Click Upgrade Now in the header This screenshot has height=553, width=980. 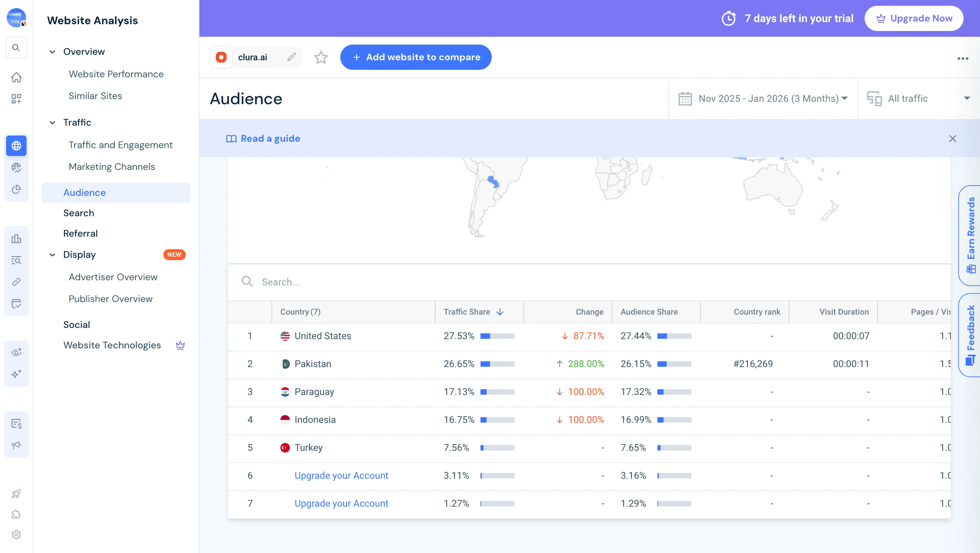pyautogui.click(x=914, y=18)
